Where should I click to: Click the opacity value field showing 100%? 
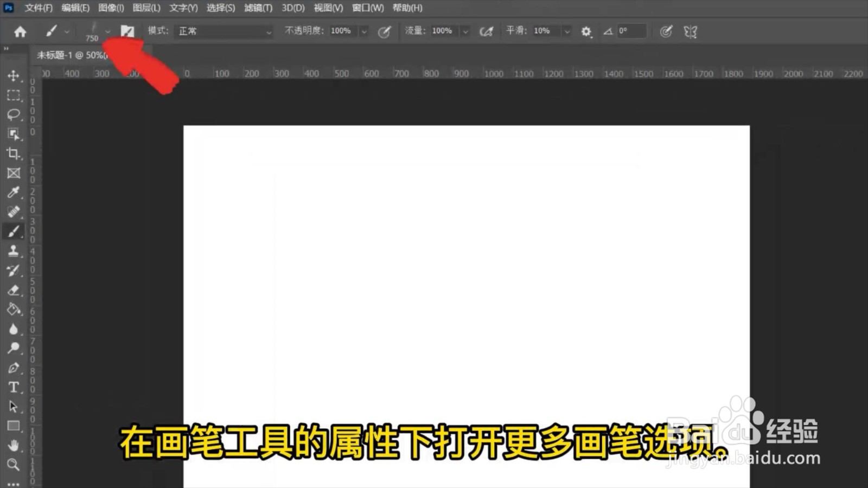342,31
